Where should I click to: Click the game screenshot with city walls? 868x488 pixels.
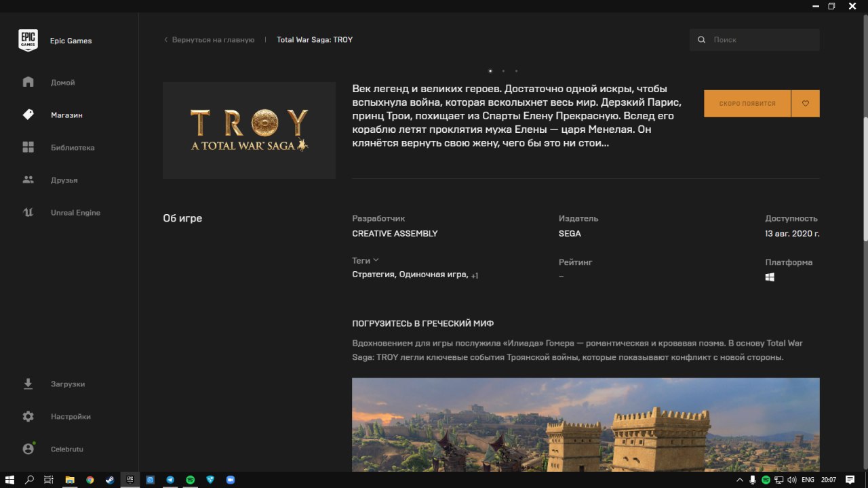(586, 424)
